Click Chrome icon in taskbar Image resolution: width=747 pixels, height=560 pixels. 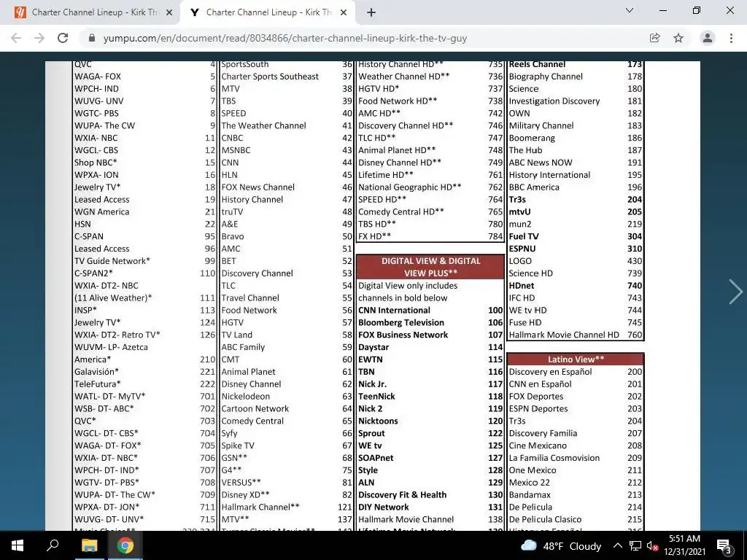[x=125, y=545]
